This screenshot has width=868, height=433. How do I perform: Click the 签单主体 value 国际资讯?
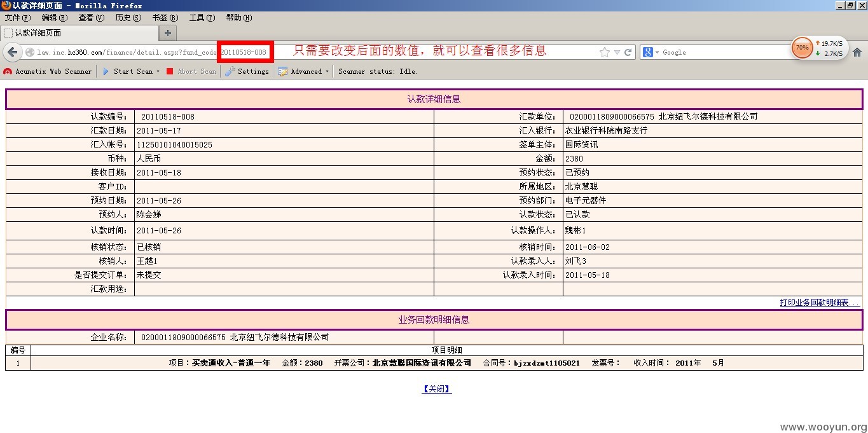(582, 145)
